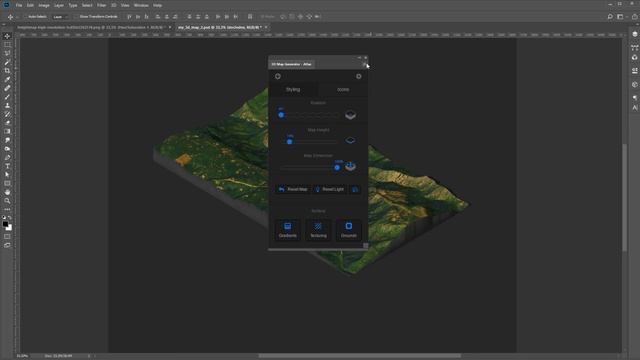Screen dimensions: 640x360
Task: Open the Edit Toolbar three-dots button
Action: pos(7,209)
